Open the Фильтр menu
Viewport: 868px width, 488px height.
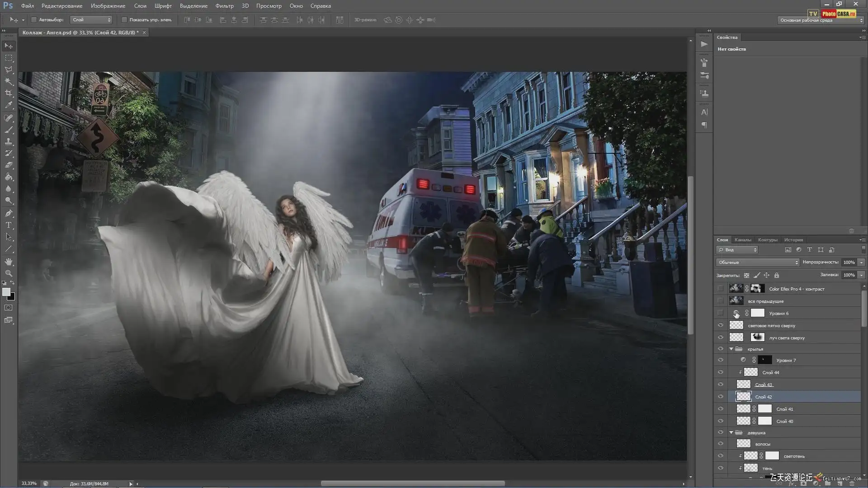(224, 6)
